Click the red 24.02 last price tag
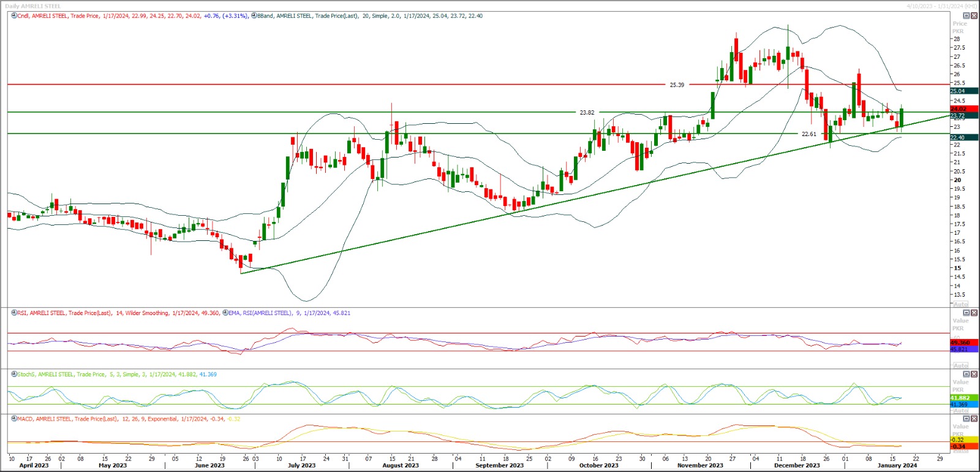Viewport: 980px width, 472px height. pyautogui.click(x=959, y=109)
